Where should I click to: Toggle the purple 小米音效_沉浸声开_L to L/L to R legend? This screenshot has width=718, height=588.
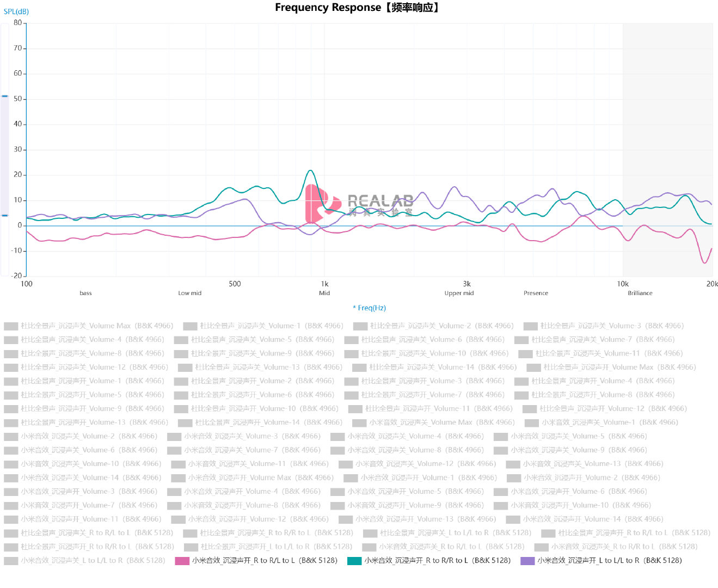click(x=602, y=561)
